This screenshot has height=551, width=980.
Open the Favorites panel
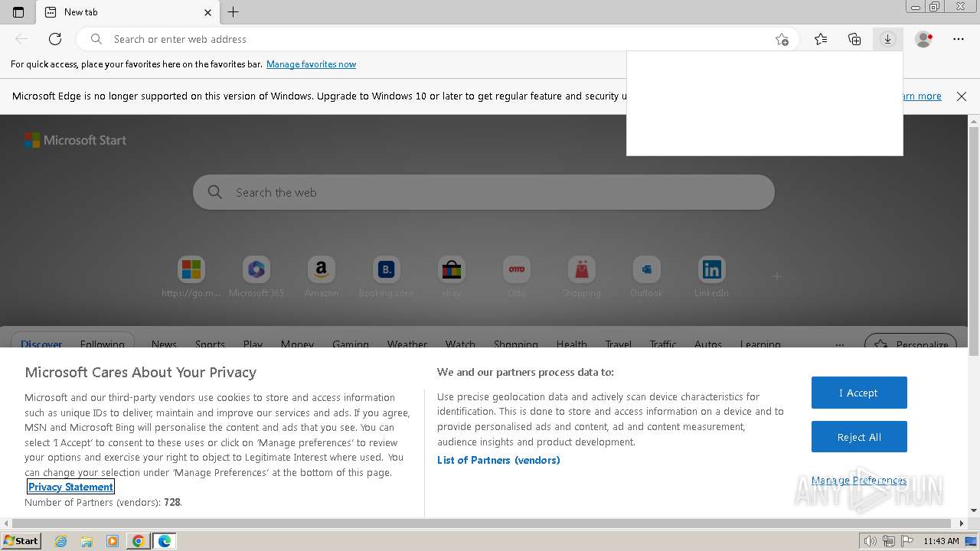[821, 39]
